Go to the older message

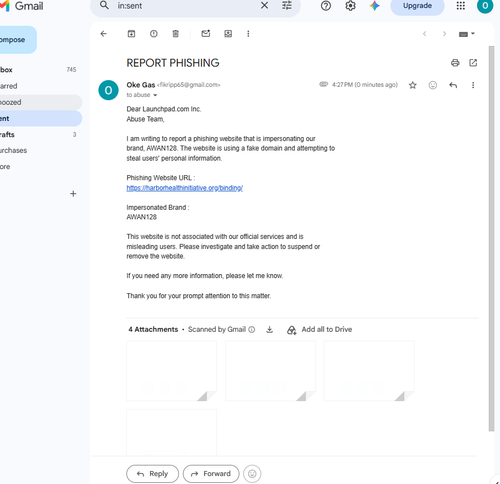pos(444,34)
